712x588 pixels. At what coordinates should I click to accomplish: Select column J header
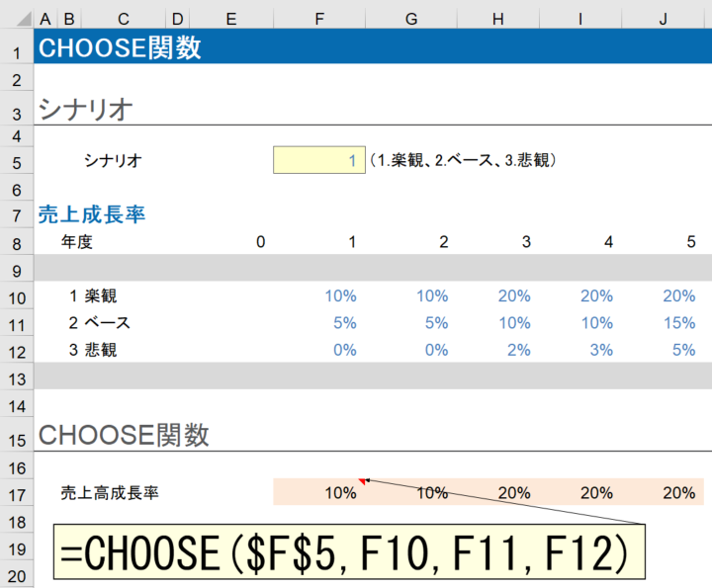tap(664, 19)
